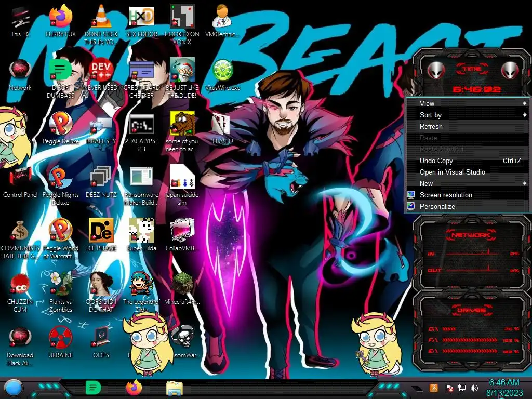Select the Download Black Ali icon
This screenshot has height=399, width=532.
pyautogui.click(x=20, y=338)
